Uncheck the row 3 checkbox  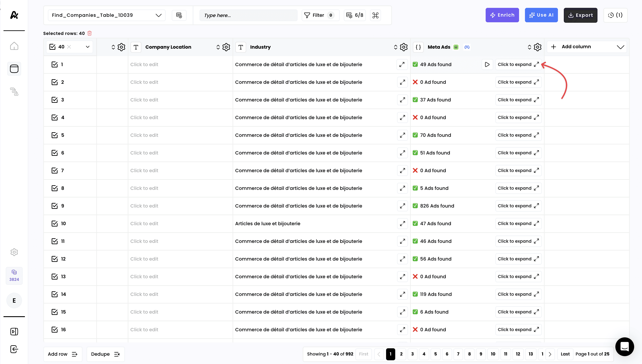[x=55, y=100]
